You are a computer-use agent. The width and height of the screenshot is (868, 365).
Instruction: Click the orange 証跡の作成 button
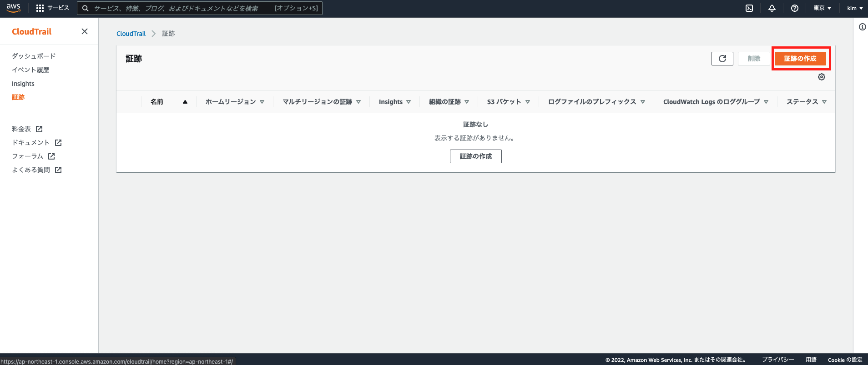coord(800,59)
